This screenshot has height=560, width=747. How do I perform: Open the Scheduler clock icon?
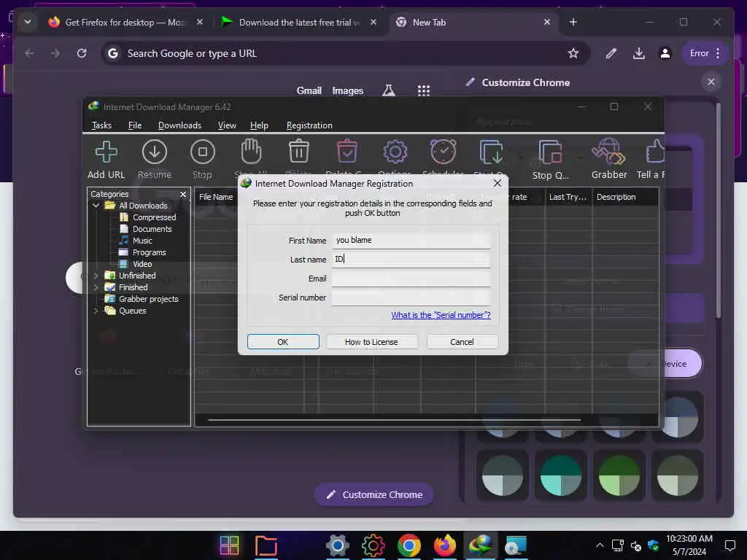pyautogui.click(x=443, y=152)
